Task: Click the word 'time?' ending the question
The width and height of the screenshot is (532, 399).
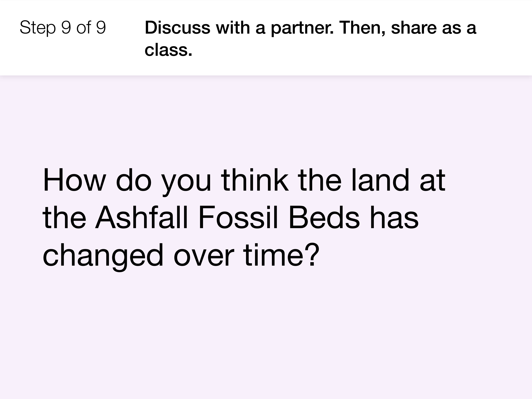Action: [x=281, y=255]
